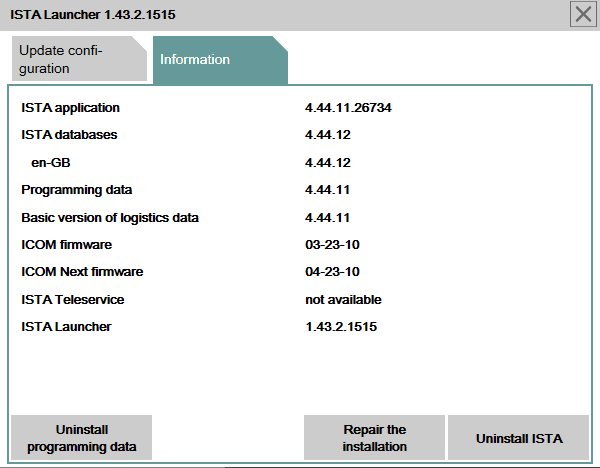
Task: Click the ISTA Teleservice label
Action: click(73, 300)
